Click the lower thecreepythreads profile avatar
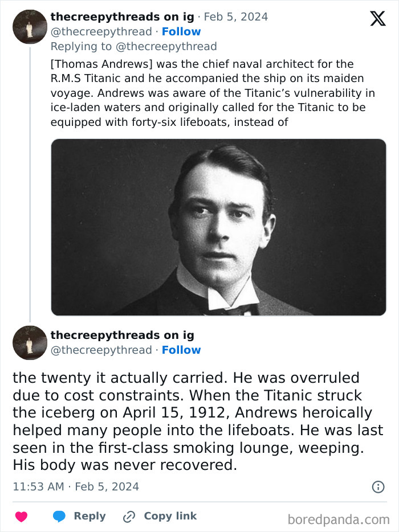Screen dimensions: 399x532 click(x=29, y=342)
